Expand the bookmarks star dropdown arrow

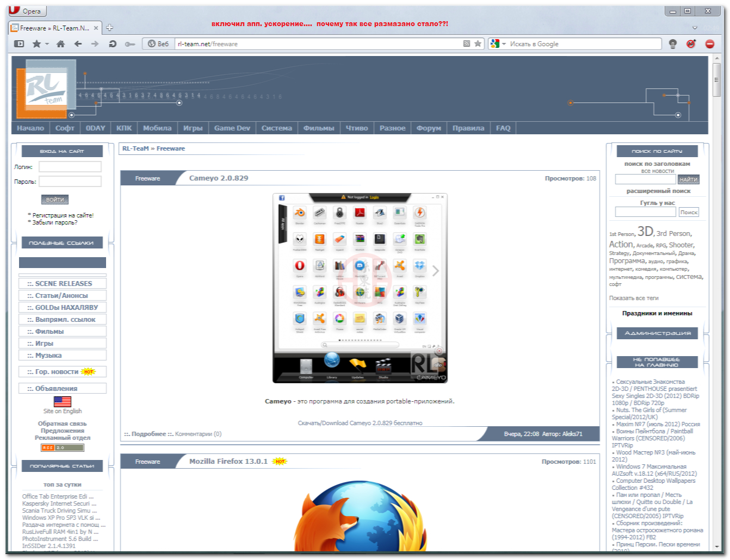(47, 44)
